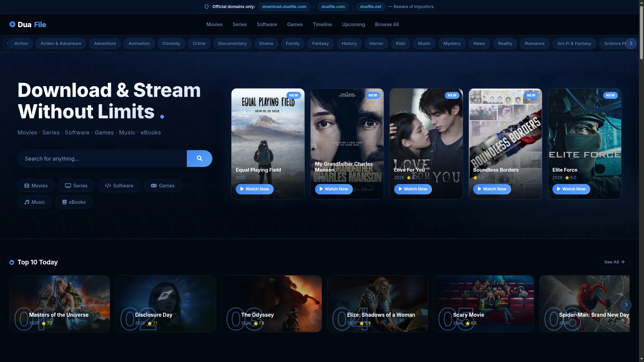Click the blue search magnifier button

(199, 159)
